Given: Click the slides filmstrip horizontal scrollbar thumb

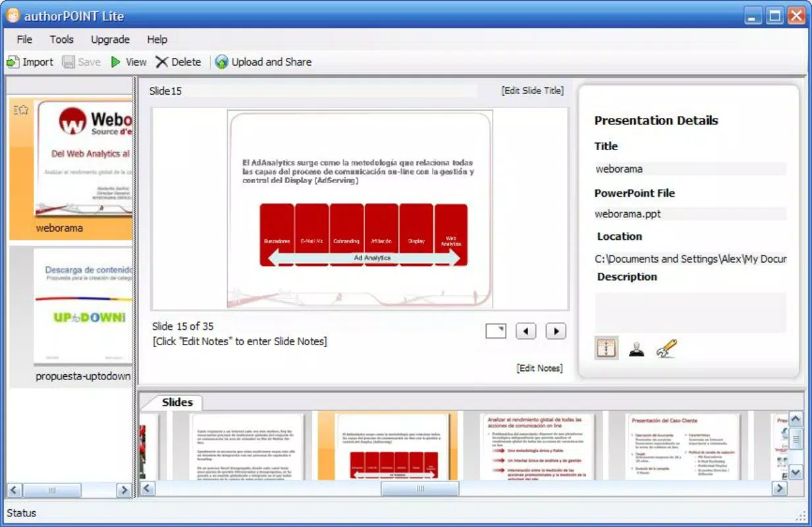Looking at the screenshot, I should click(420, 489).
